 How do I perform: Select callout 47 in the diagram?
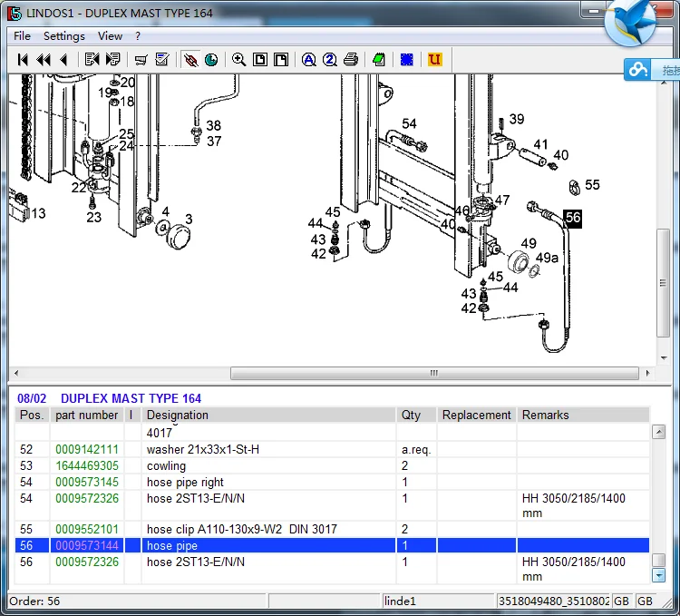click(x=502, y=200)
